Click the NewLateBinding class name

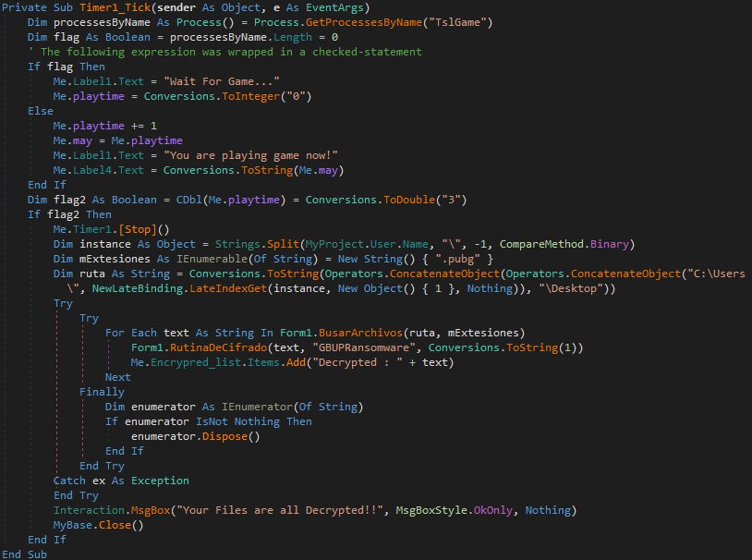point(138,288)
